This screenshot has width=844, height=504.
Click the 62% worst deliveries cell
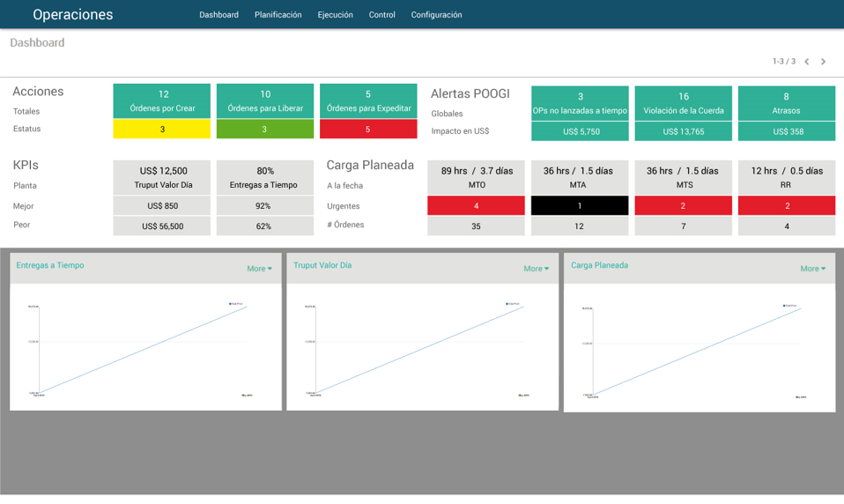tap(265, 226)
